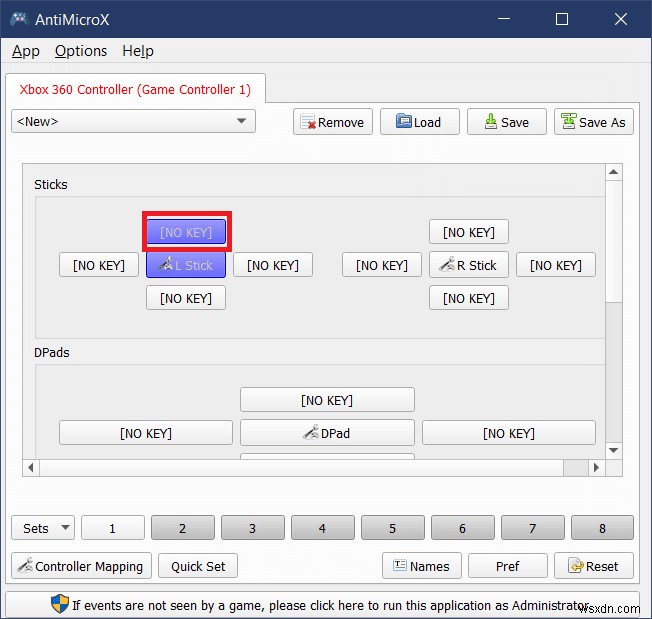Click DPad up [NO KEY] button
This screenshot has width=652, height=619.
coord(327,400)
